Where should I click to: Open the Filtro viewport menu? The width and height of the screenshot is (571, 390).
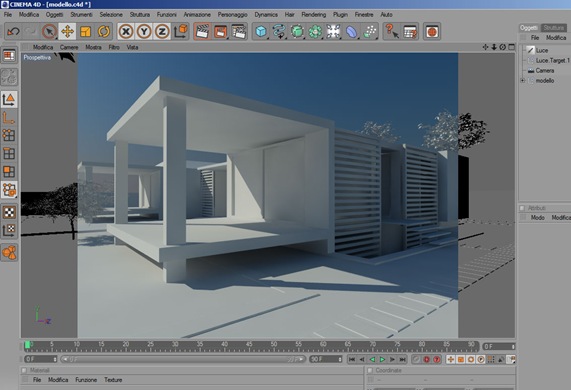tap(114, 47)
